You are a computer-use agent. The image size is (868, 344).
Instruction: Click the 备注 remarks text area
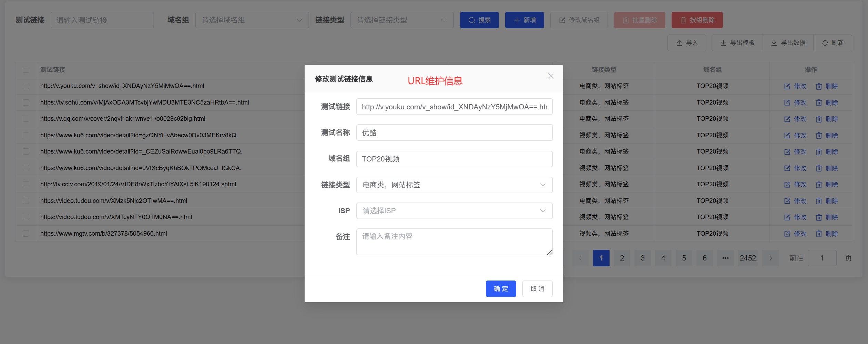click(x=454, y=242)
